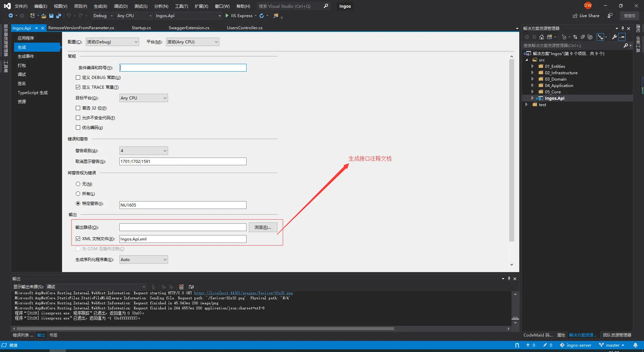The image size is (644, 352).
Task: Check the prefer 32-bit checkbox
Action: point(78,108)
